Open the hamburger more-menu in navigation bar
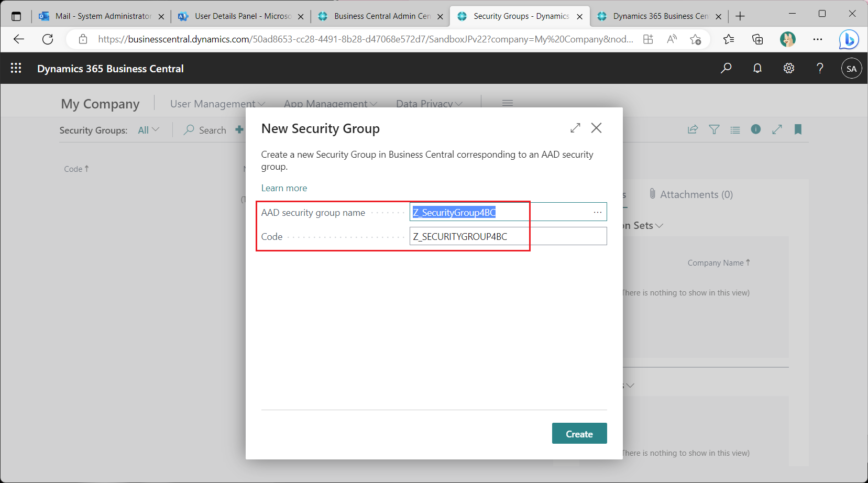This screenshot has height=483, width=868. point(508,103)
